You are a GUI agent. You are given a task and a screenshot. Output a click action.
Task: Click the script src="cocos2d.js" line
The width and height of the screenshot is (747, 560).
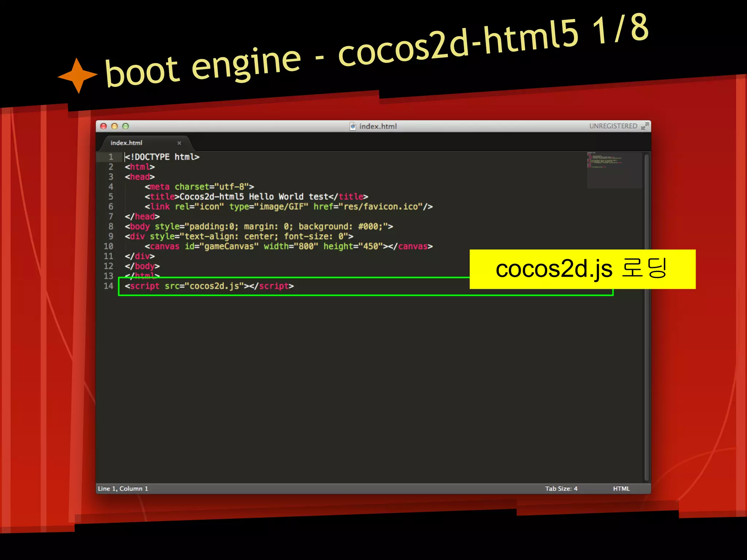pyautogui.click(x=209, y=286)
